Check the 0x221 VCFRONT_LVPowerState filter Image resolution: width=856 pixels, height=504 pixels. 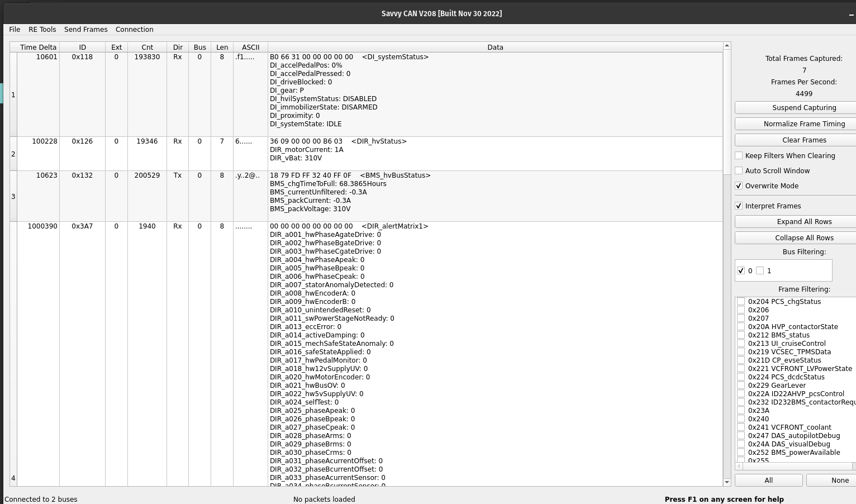(x=741, y=369)
